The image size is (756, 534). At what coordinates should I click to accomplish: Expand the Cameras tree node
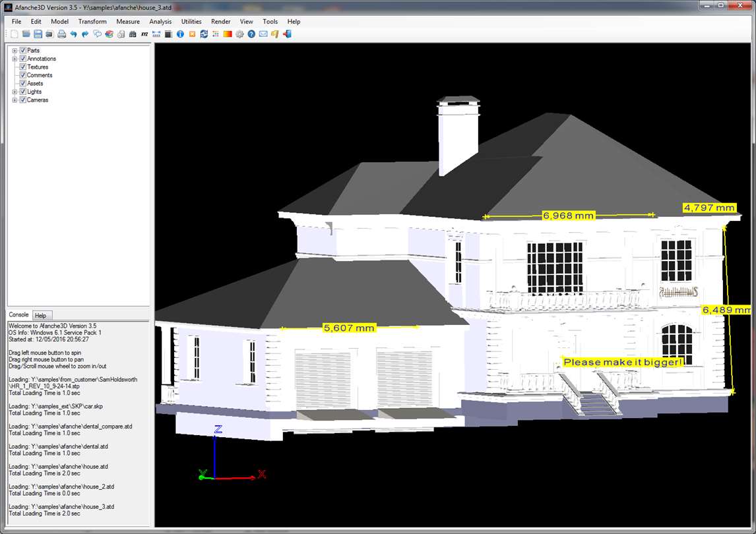click(15, 100)
